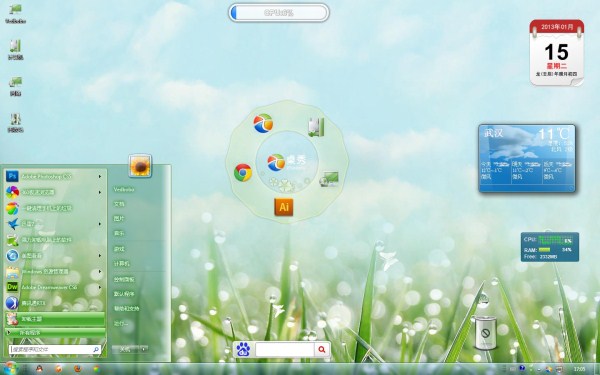Open 默认程序 (Default Programs) in the Start menu
This screenshot has width=600, height=375.
(x=124, y=294)
